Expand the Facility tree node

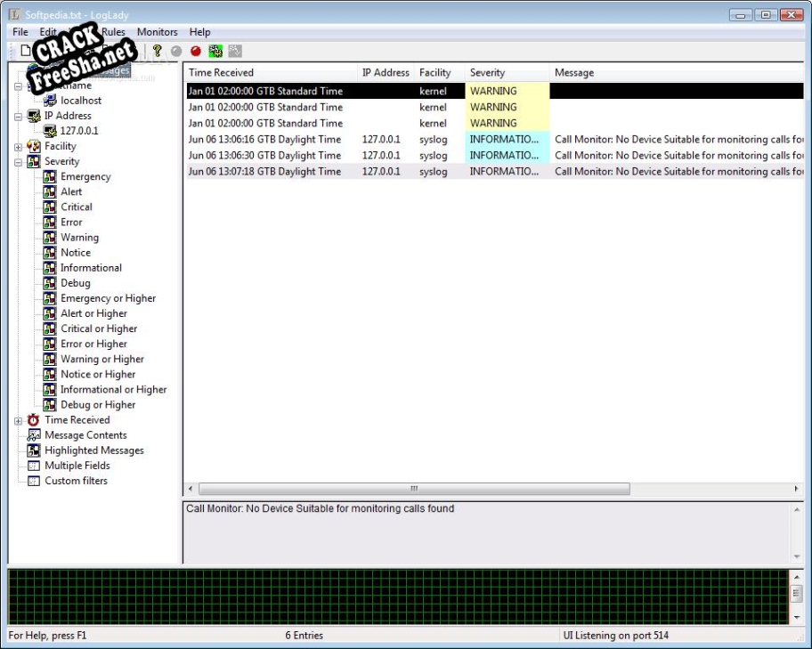pyautogui.click(x=19, y=147)
